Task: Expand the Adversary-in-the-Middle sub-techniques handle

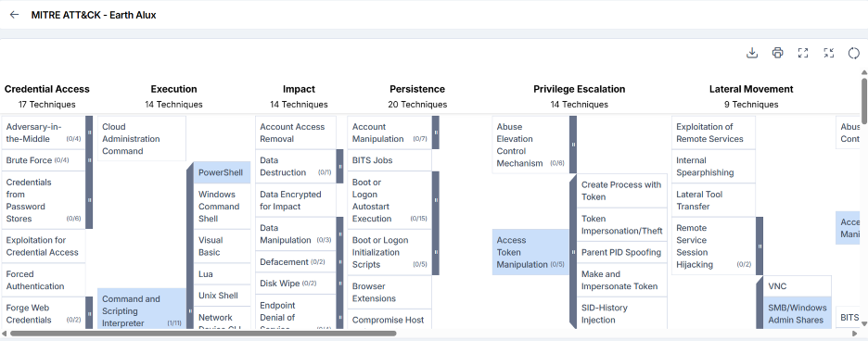Action: click(89, 133)
